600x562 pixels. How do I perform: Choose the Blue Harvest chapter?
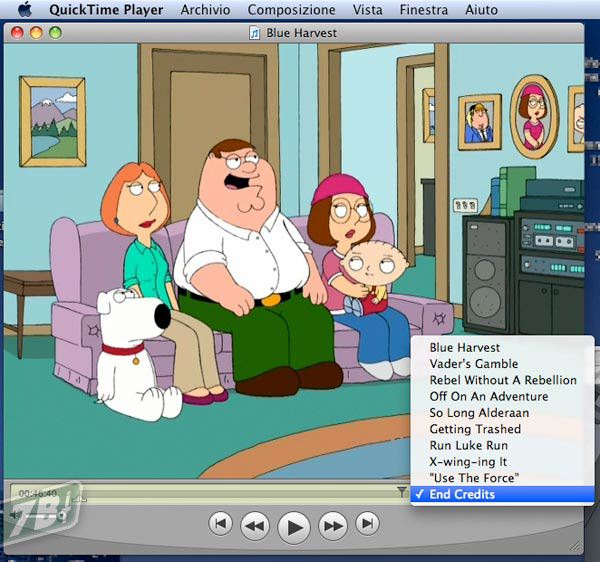tap(466, 348)
